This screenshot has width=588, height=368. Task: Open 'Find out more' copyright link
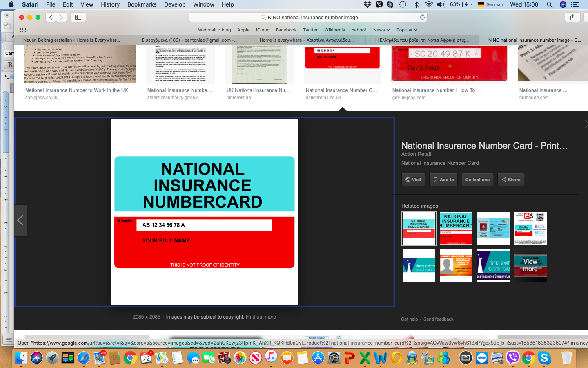(x=261, y=317)
